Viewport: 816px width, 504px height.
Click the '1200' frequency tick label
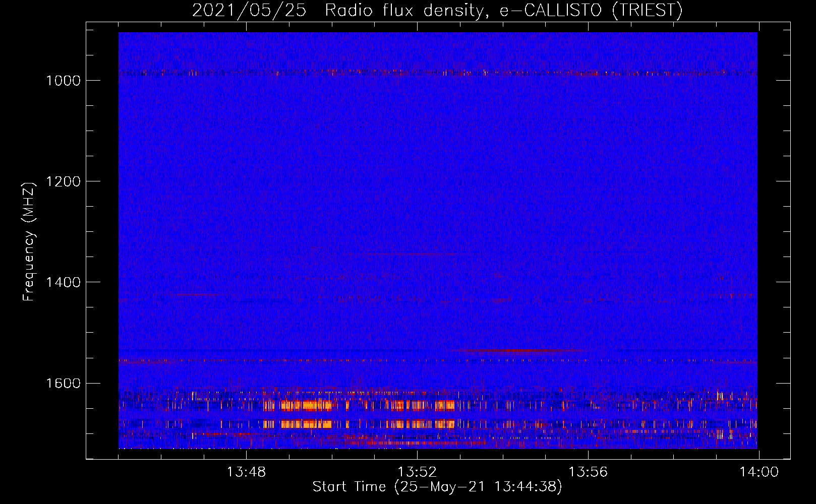pos(64,181)
